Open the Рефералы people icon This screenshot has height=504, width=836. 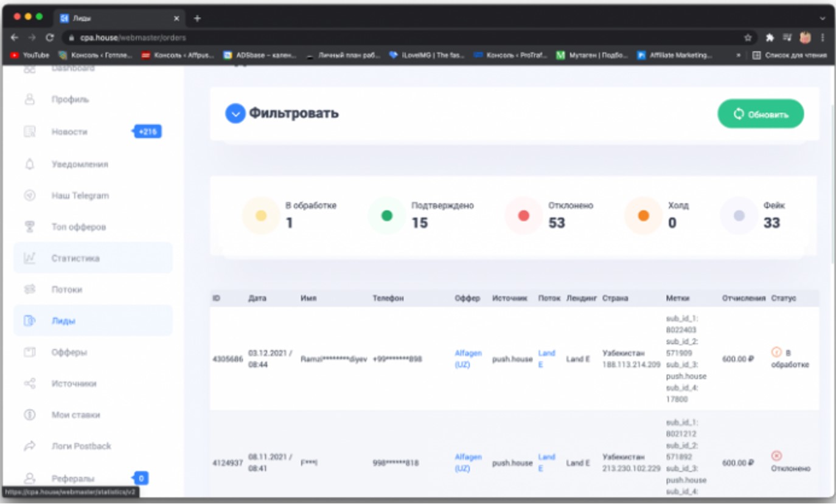(30, 478)
